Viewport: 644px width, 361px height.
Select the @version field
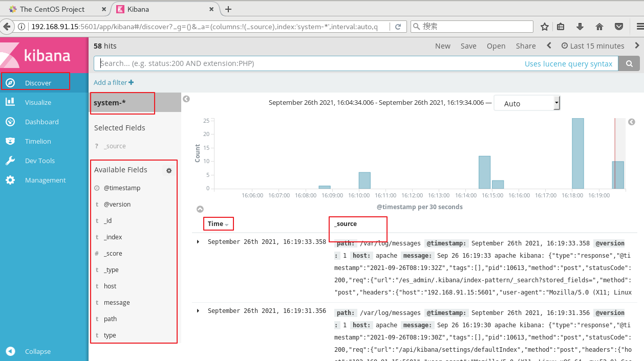click(117, 205)
